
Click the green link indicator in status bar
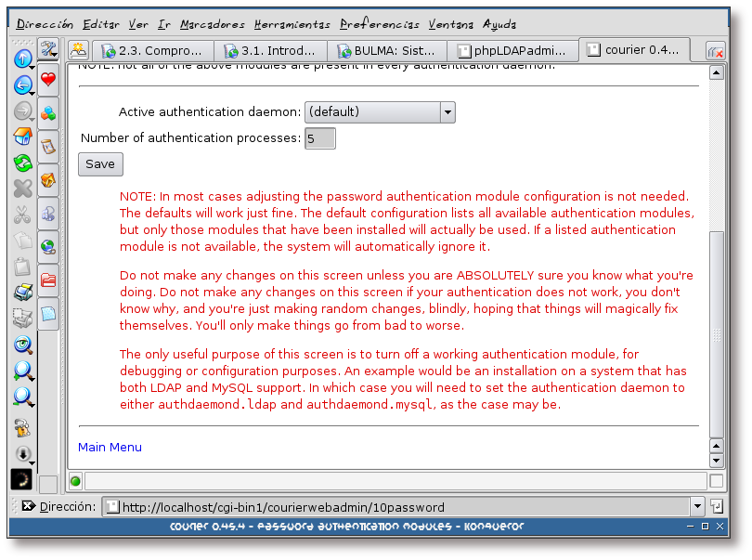[75, 481]
